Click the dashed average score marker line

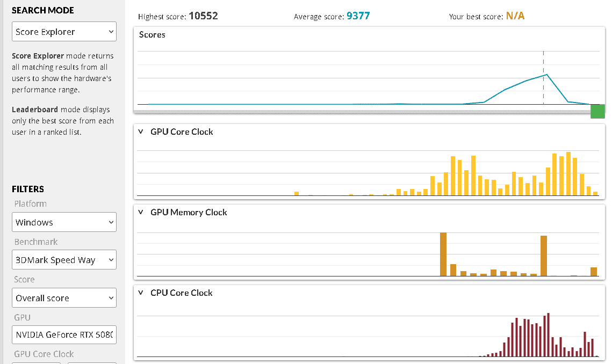click(543, 78)
